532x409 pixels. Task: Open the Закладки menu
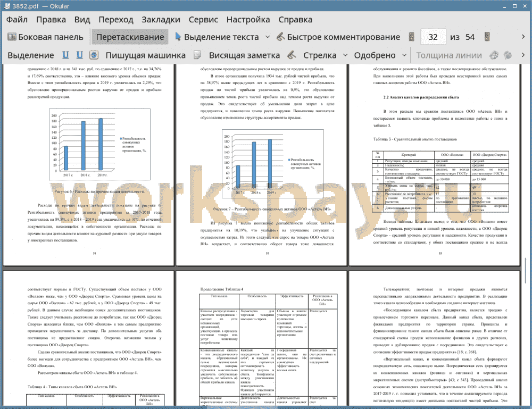(161, 20)
